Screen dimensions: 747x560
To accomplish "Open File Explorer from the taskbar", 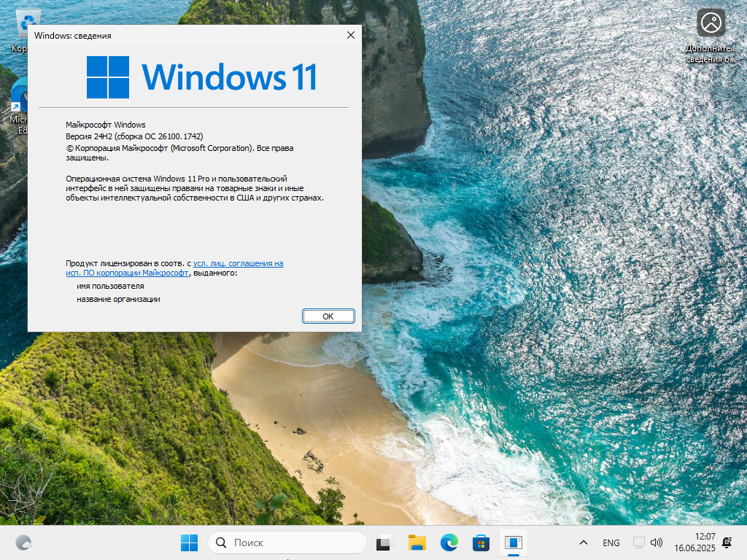I will (417, 542).
